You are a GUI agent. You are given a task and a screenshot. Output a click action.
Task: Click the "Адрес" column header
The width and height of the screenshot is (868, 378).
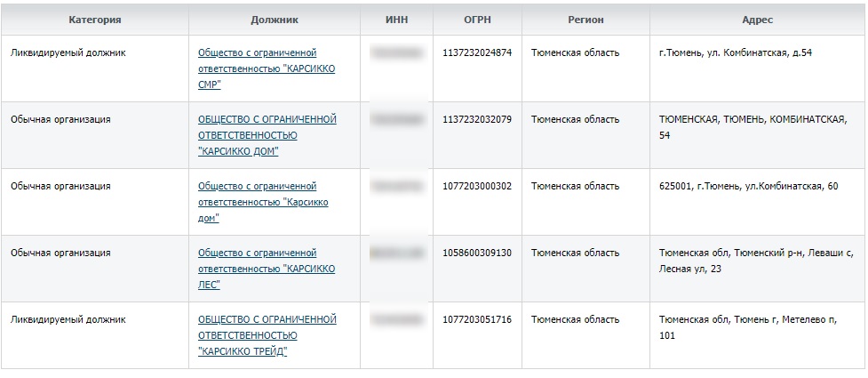758,20
